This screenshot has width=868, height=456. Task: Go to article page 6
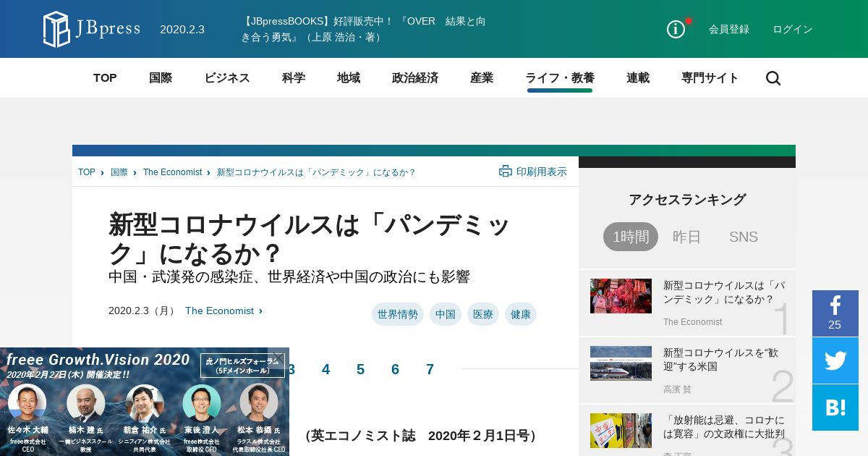[x=395, y=369]
